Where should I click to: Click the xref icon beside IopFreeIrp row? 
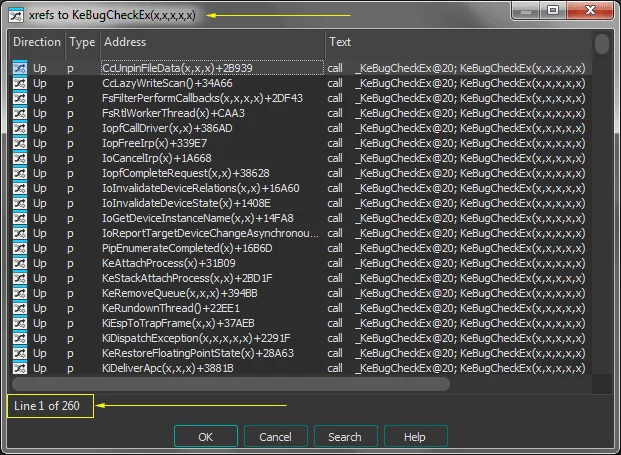[x=20, y=143]
